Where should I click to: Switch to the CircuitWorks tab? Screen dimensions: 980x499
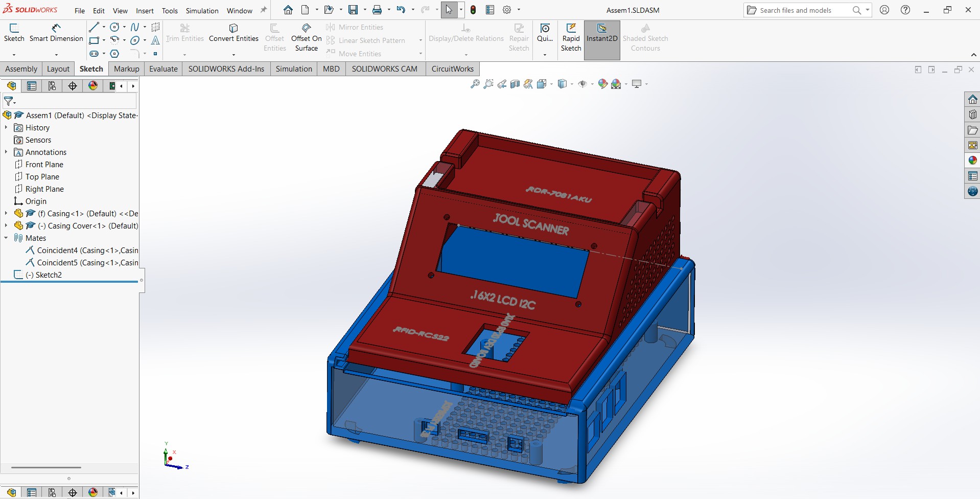pos(453,69)
